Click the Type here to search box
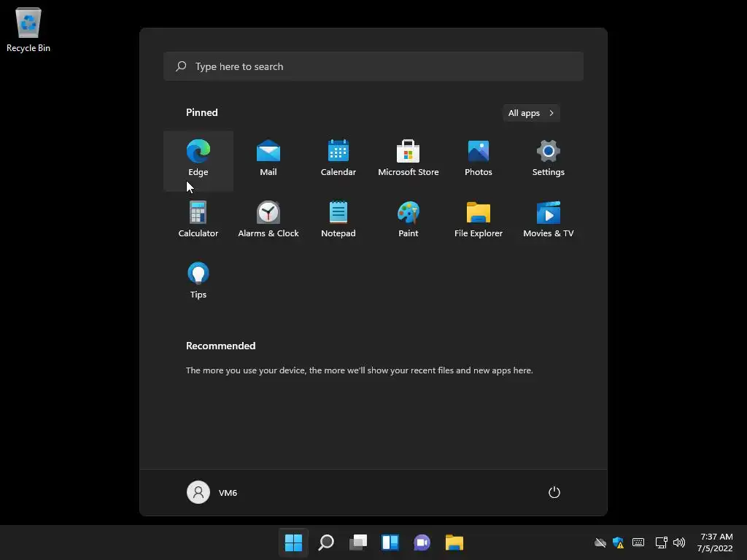The width and height of the screenshot is (747, 560). pyautogui.click(x=373, y=66)
